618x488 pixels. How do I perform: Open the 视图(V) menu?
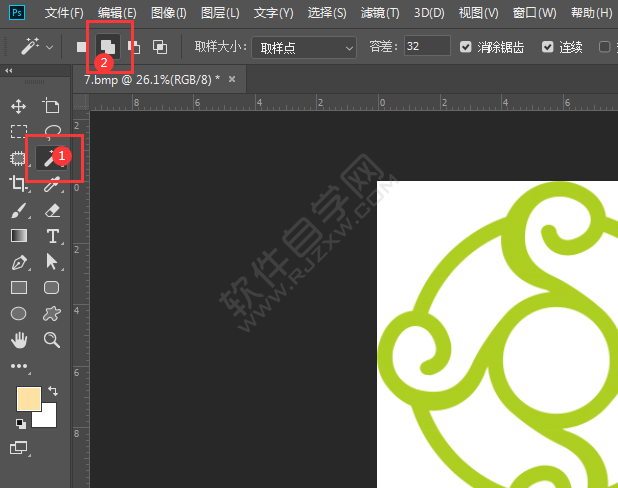(x=478, y=13)
